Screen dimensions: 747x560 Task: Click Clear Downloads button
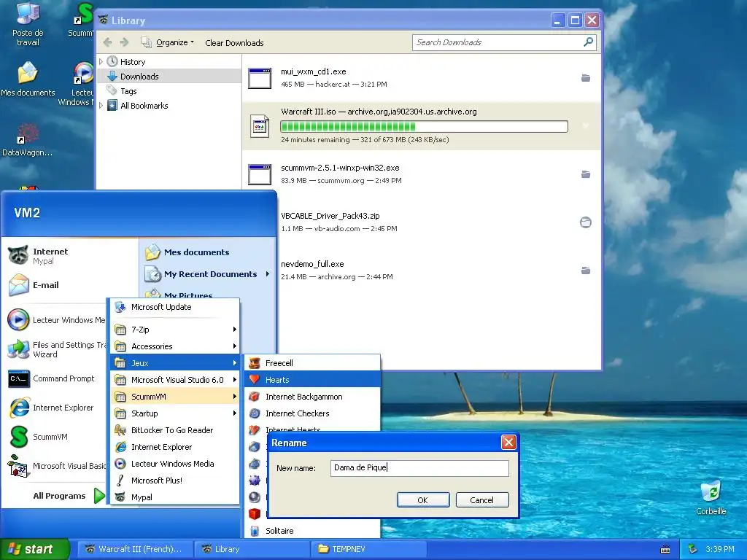coord(234,43)
